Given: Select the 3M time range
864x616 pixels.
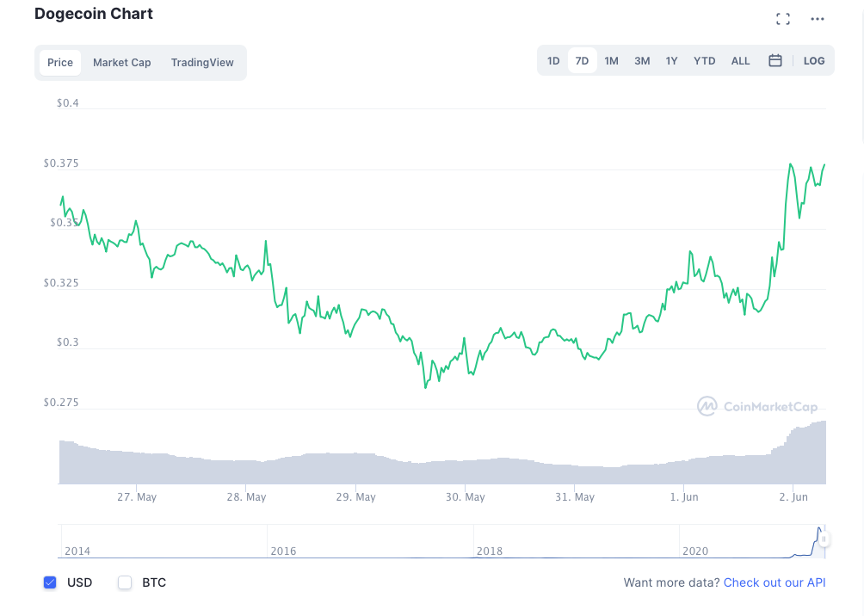Looking at the screenshot, I should [x=642, y=61].
